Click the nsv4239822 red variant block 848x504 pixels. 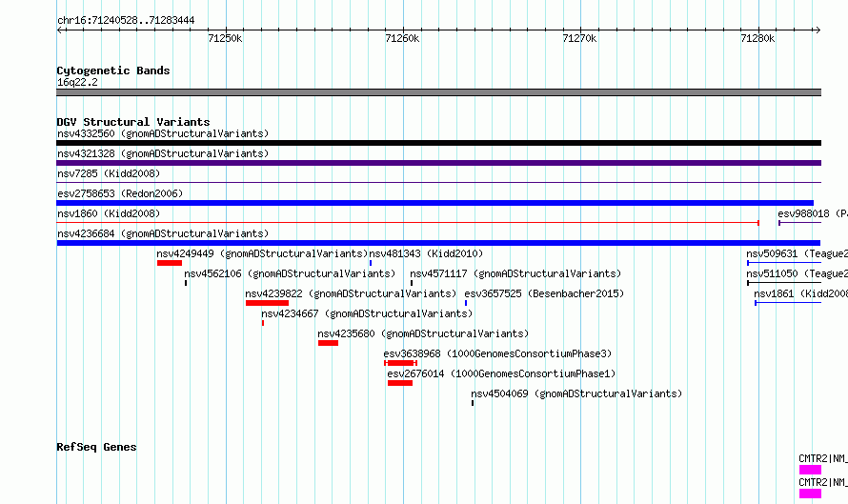coord(267,303)
